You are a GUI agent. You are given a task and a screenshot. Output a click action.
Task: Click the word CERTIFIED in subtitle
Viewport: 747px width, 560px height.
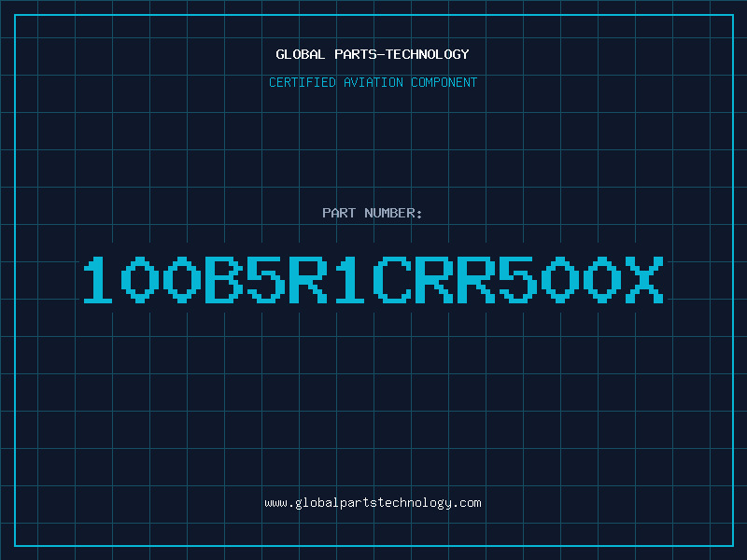click(x=303, y=82)
